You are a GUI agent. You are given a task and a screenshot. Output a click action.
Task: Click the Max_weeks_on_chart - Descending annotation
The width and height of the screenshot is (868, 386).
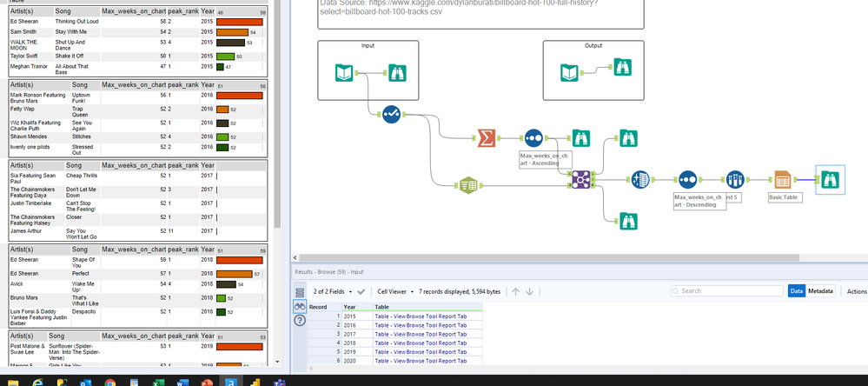click(x=699, y=201)
